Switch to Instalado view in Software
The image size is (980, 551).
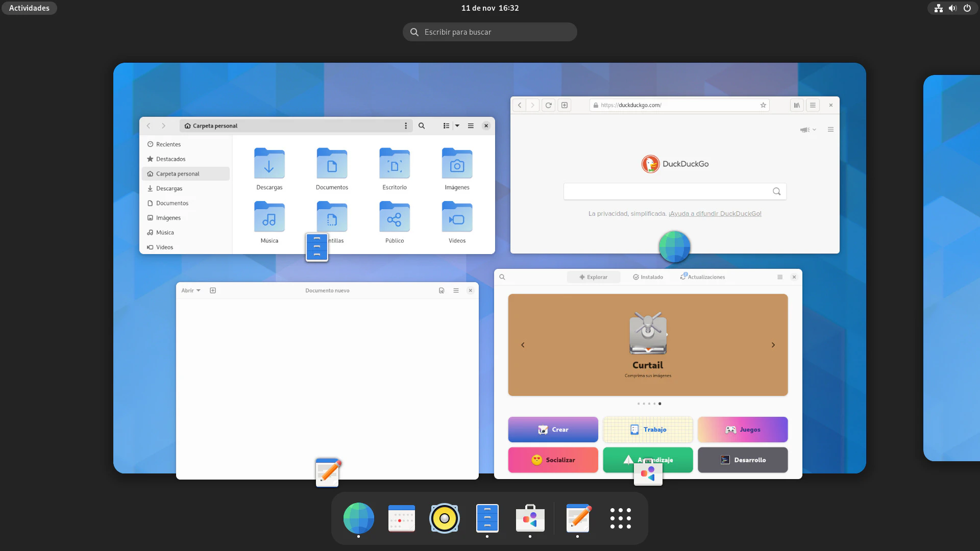(x=648, y=277)
